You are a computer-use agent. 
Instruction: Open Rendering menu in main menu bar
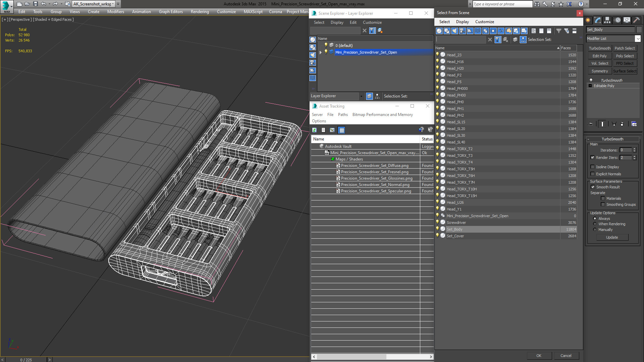click(x=200, y=12)
